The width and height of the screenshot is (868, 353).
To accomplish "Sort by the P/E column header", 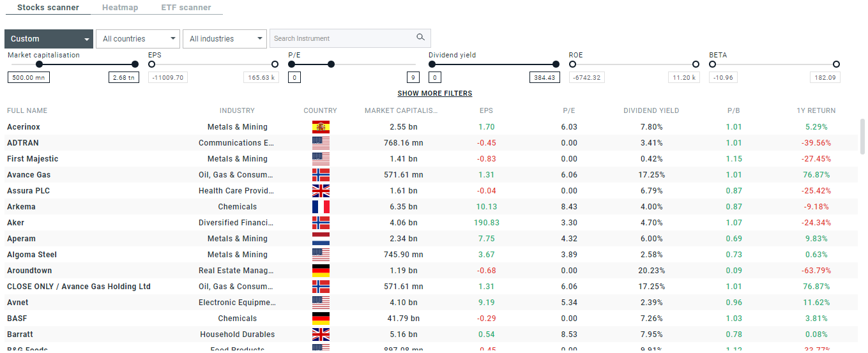I will click(x=569, y=111).
